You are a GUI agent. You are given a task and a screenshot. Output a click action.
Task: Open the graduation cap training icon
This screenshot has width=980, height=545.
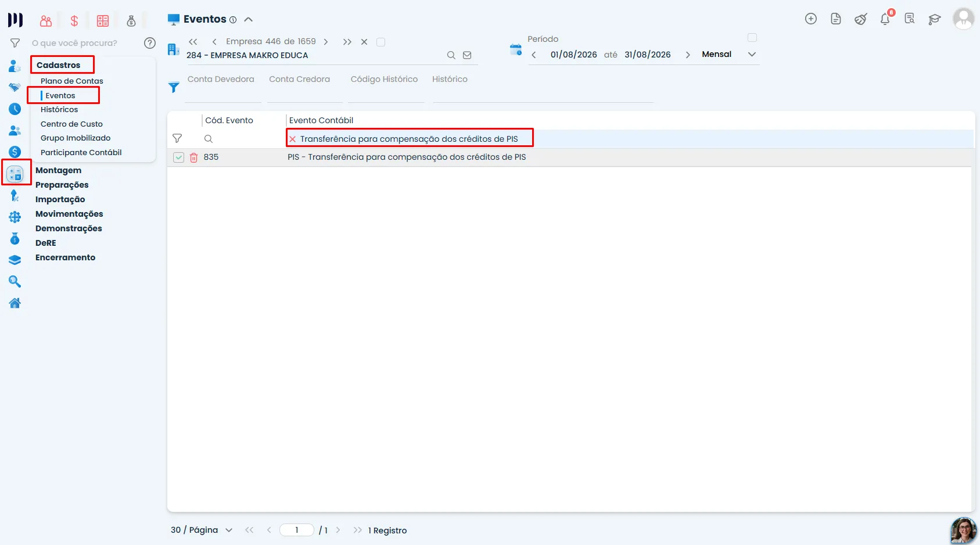(935, 19)
